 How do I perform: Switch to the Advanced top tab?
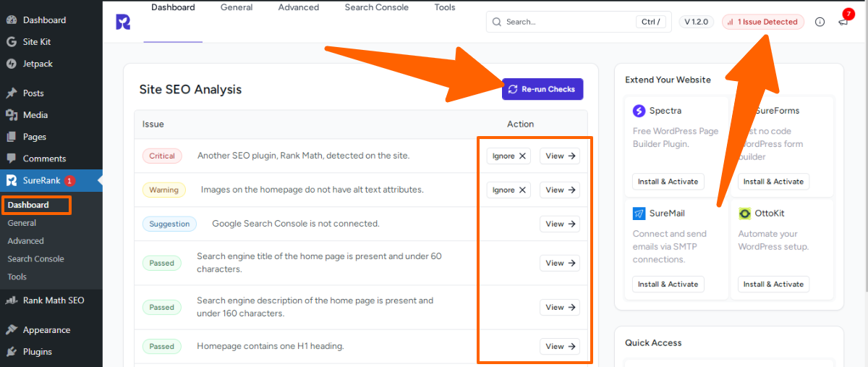coord(298,7)
